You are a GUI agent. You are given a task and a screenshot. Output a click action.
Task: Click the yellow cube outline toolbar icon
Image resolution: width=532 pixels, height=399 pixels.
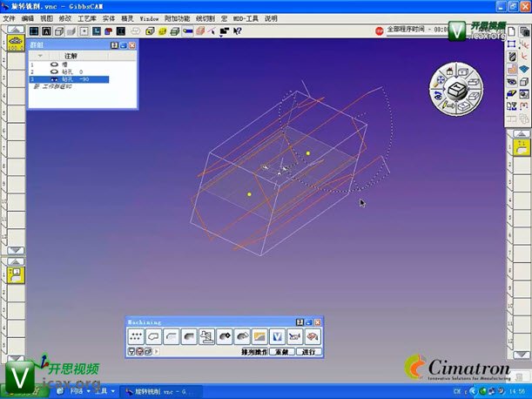pos(150,31)
